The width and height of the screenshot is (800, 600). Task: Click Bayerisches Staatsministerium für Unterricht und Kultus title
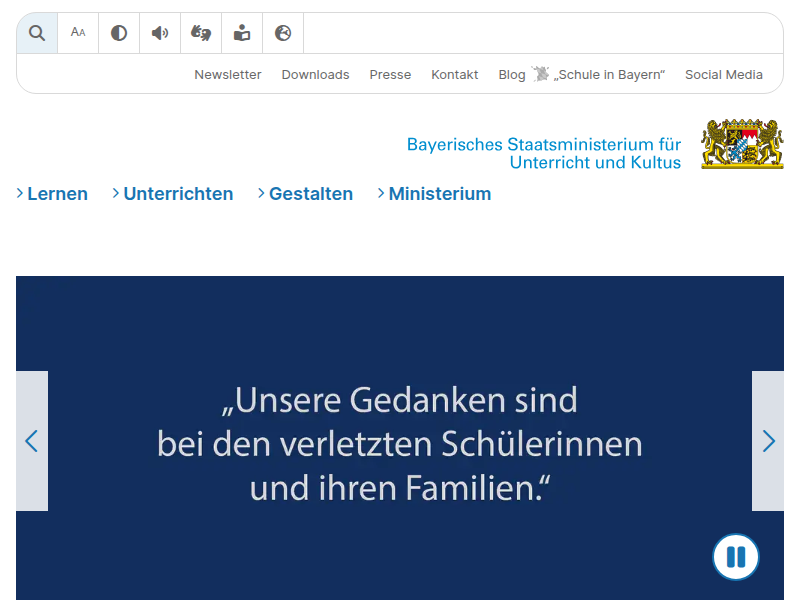click(x=544, y=153)
